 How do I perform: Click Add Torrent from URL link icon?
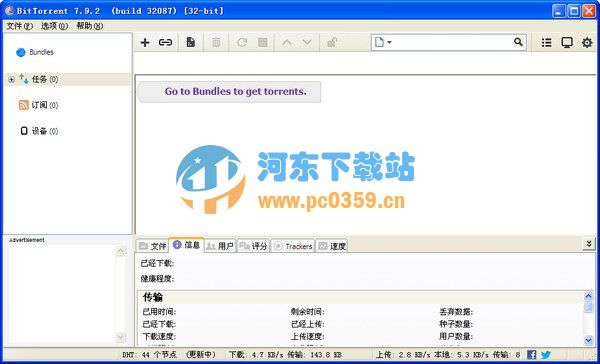165,42
